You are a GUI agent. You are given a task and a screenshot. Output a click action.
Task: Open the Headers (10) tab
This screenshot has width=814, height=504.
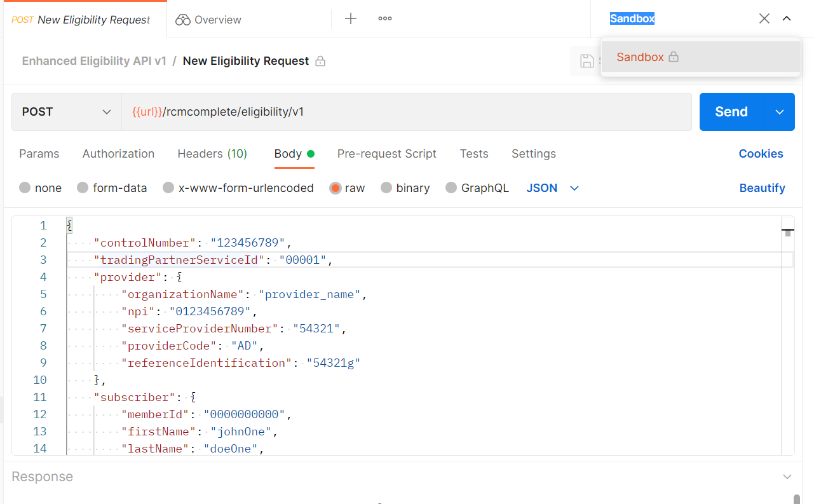point(212,154)
